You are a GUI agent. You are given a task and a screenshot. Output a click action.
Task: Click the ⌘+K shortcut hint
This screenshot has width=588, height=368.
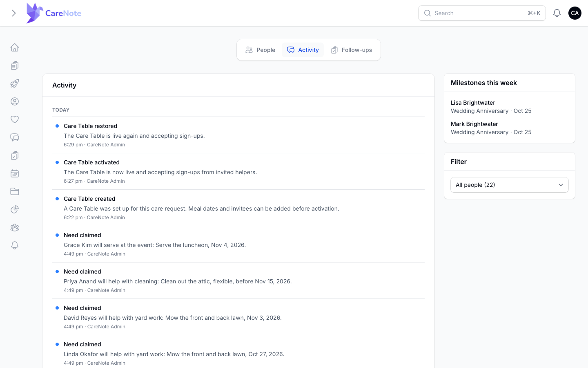(534, 13)
